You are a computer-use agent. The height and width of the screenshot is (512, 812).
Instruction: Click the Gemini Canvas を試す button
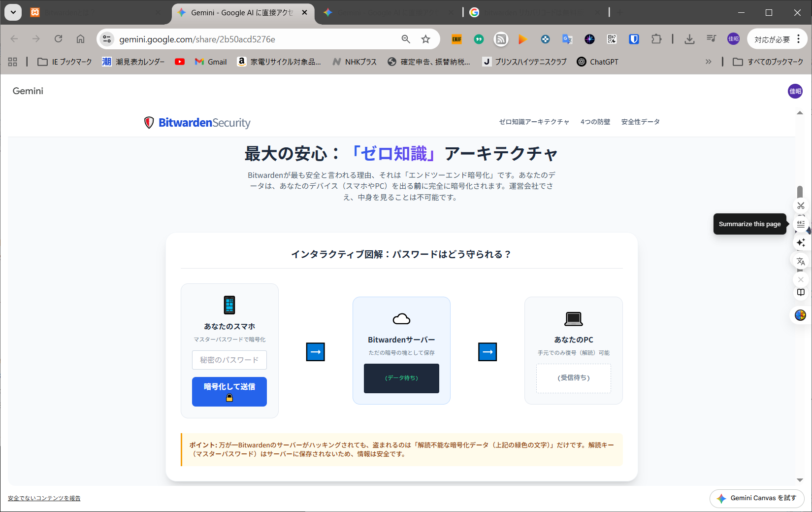click(757, 498)
